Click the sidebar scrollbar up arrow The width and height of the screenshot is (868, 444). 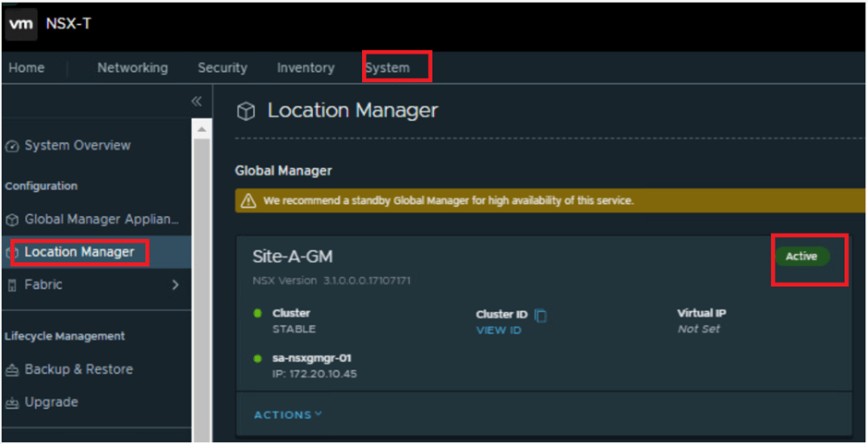[x=201, y=130]
